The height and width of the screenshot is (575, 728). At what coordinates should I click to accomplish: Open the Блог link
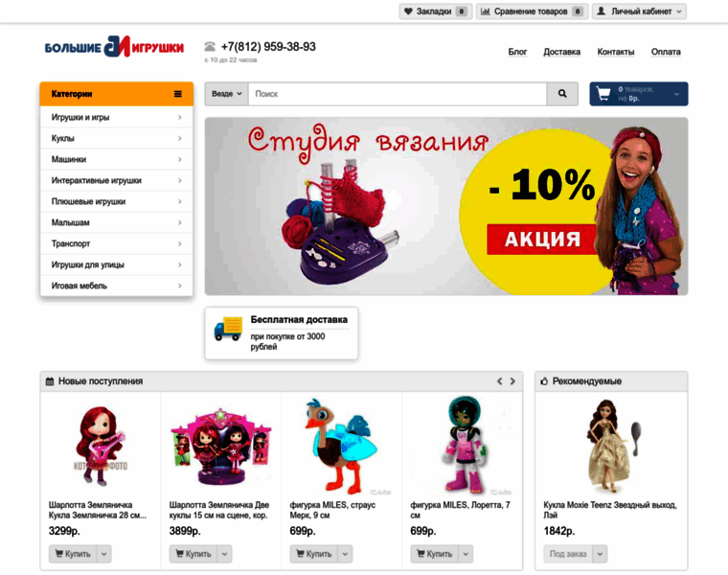click(x=517, y=52)
